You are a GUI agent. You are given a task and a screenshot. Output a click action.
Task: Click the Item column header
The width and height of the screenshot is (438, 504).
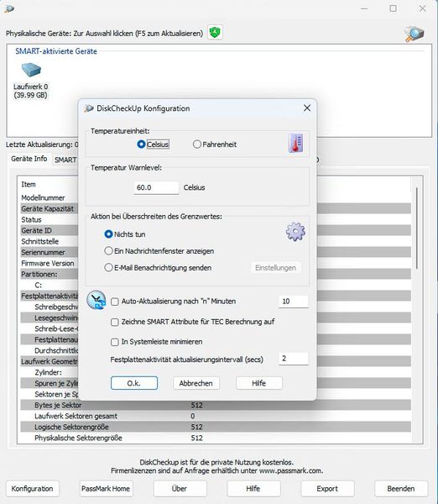click(x=29, y=185)
